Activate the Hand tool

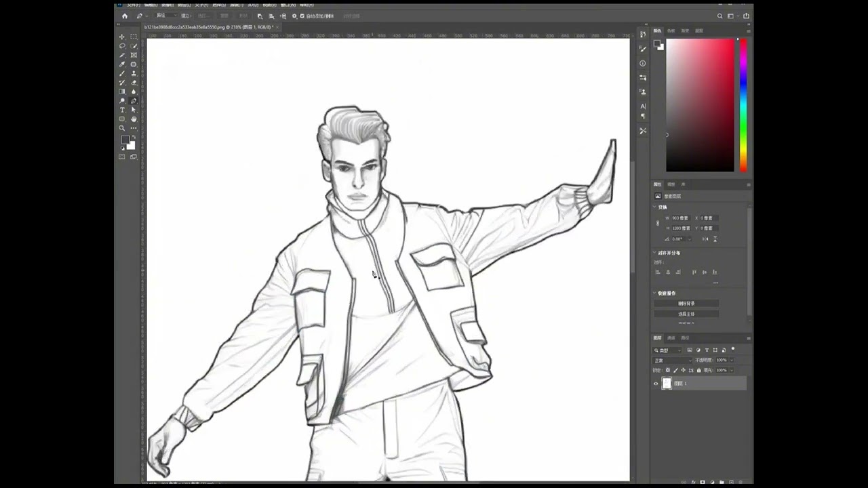[x=134, y=119]
